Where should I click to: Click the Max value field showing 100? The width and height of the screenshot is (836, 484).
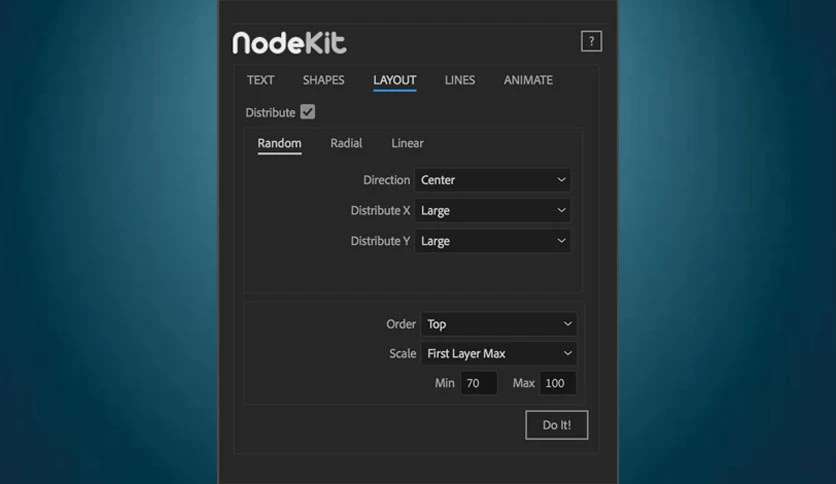click(x=558, y=383)
